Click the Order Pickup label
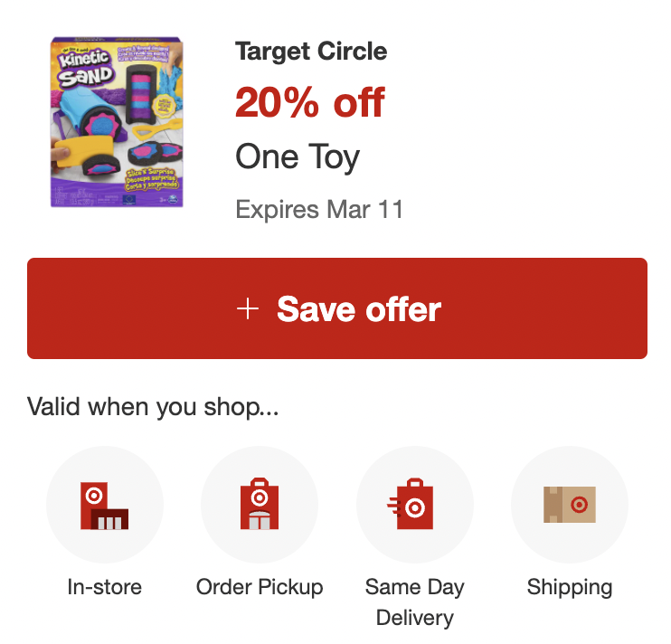671x644 pixels. [260, 587]
